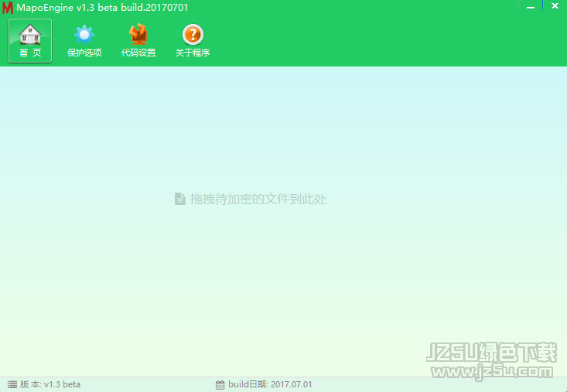Click MapoEngine v1.3 beta window title
567x392 pixels.
tap(102, 8)
